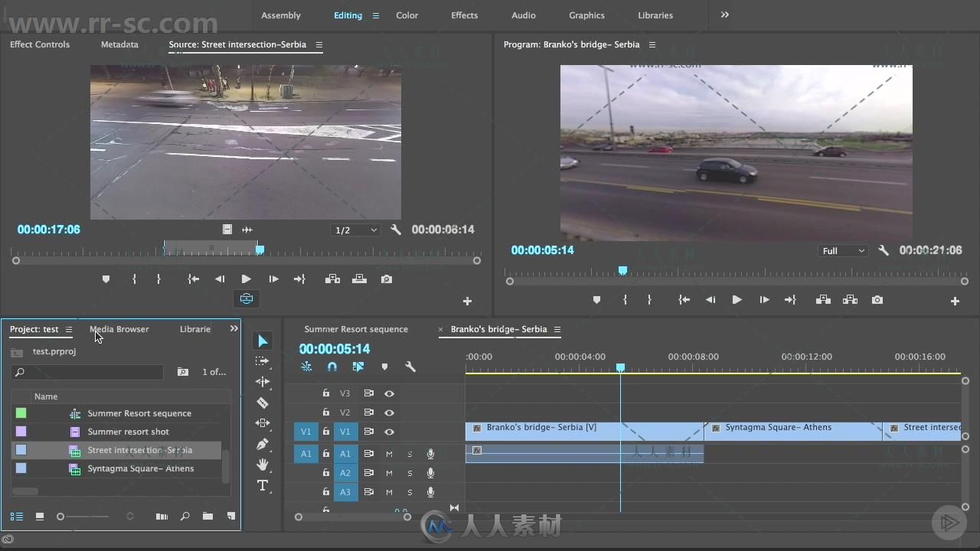Solo track A2

pos(410,473)
